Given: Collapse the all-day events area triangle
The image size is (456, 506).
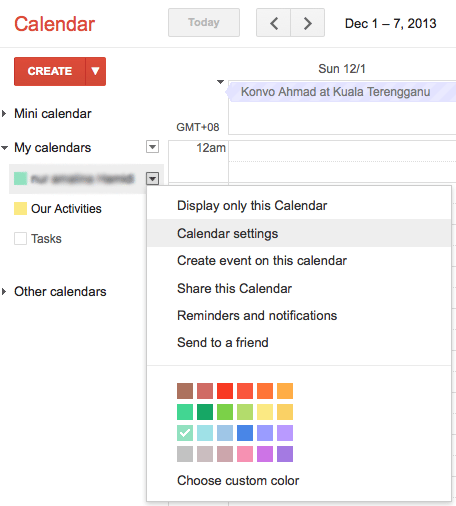Looking at the screenshot, I should pyautogui.click(x=220, y=82).
